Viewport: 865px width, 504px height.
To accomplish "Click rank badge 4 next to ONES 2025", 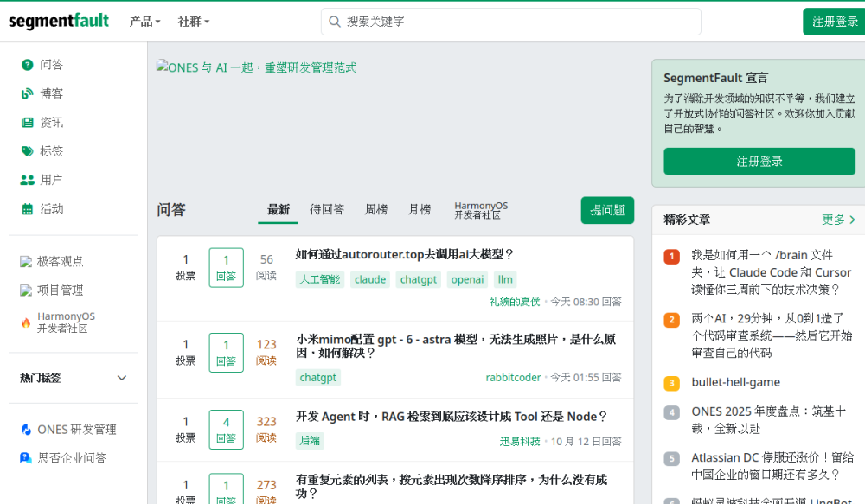I will tap(671, 412).
